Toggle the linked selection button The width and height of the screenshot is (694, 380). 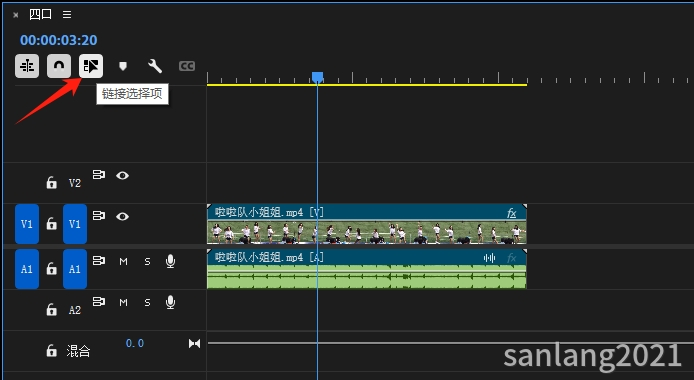[x=91, y=66]
